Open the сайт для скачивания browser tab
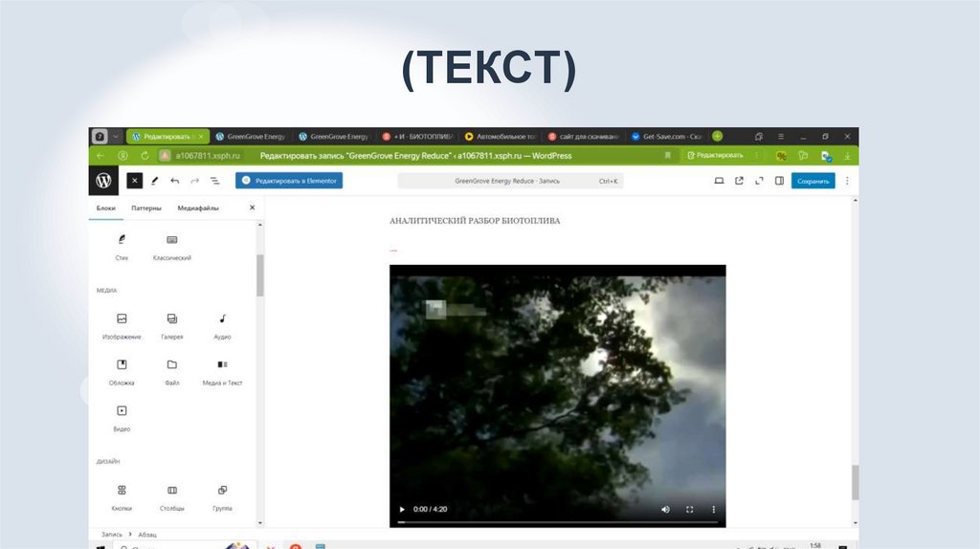The width and height of the screenshot is (980, 549). [584, 136]
